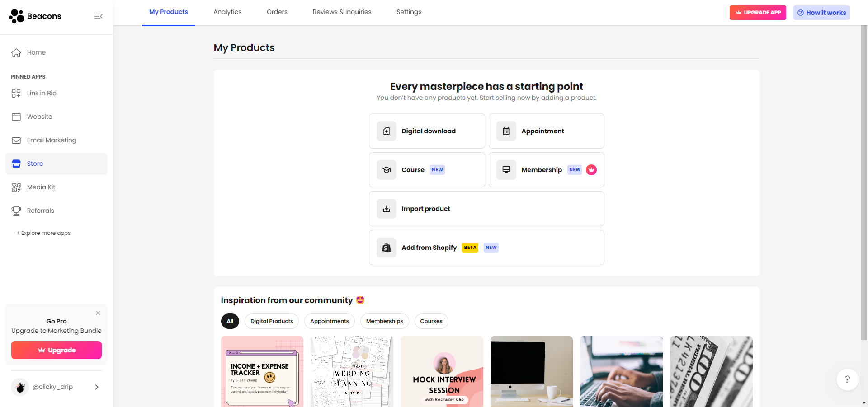
Task: Expand Explore more apps list
Action: [x=43, y=233]
